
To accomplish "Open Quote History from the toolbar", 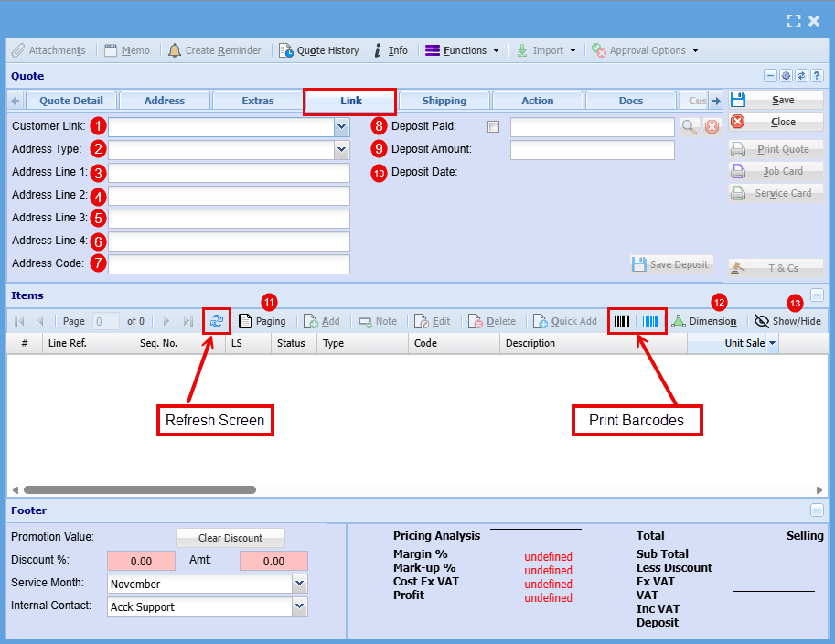I will [x=319, y=50].
